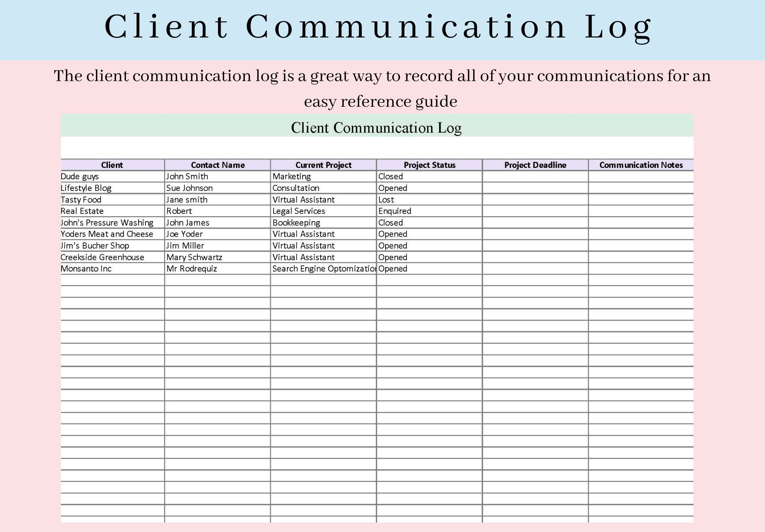The width and height of the screenshot is (765, 532).
Task: Select the Client column header
Action: point(112,164)
